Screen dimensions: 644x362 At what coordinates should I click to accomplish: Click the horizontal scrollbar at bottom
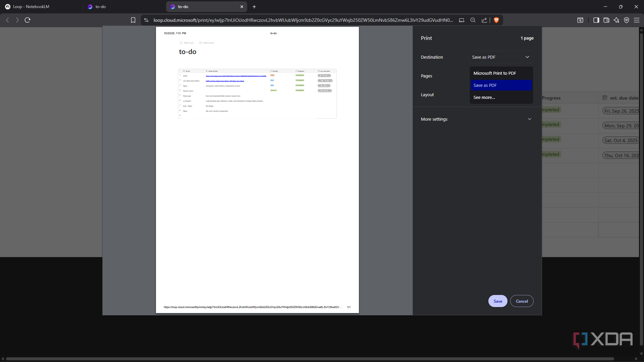pos(310,359)
